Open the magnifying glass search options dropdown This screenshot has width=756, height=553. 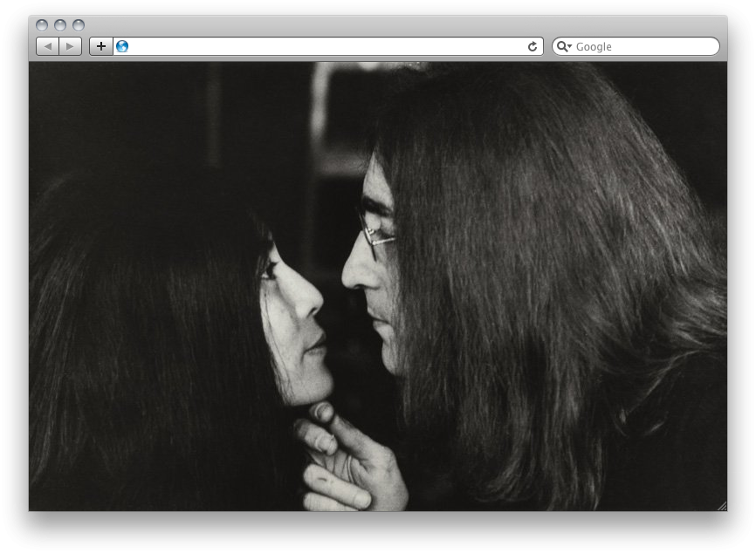(x=564, y=46)
